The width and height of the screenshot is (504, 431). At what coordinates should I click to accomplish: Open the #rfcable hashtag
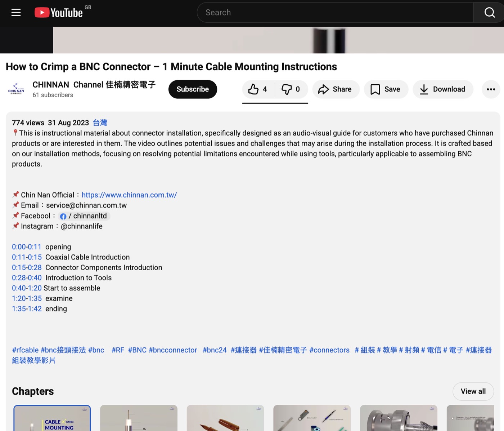(25, 350)
